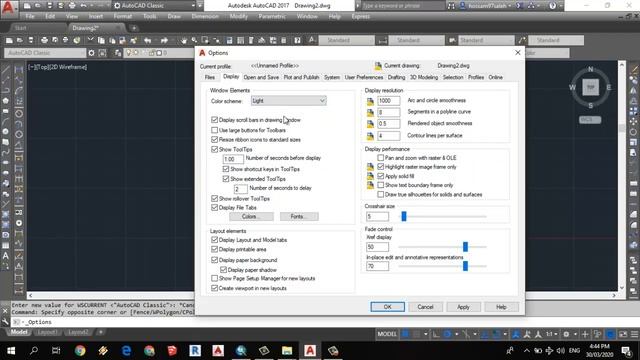Switch to the Open and Save tab

click(x=261, y=77)
